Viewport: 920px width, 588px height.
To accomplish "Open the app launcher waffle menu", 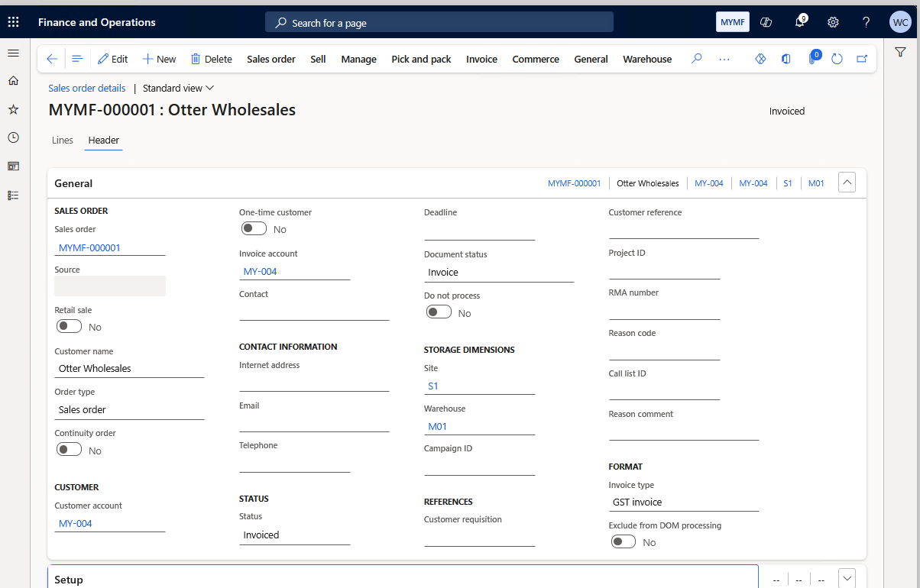I will pos(13,22).
